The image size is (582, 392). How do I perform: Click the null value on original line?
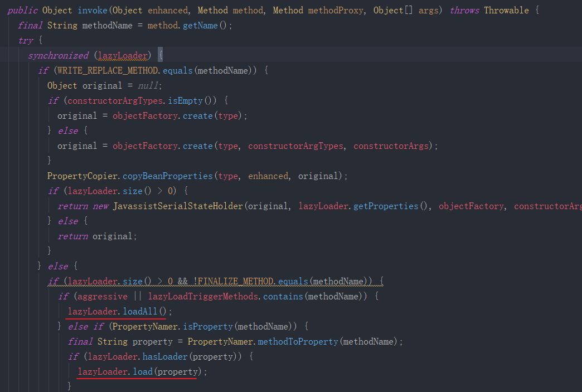coord(148,86)
